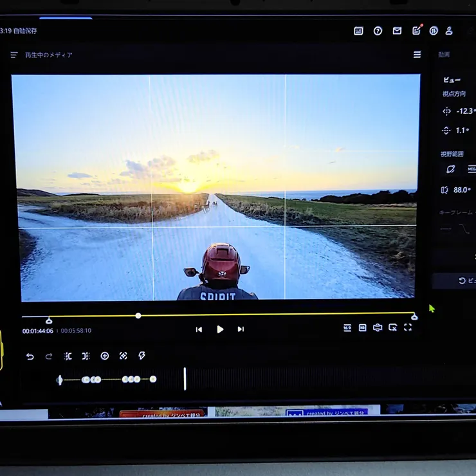The width and height of the screenshot is (476, 476).
Task: Open thumbnail with blue 'created by' banner
Action: (x=297, y=411)
